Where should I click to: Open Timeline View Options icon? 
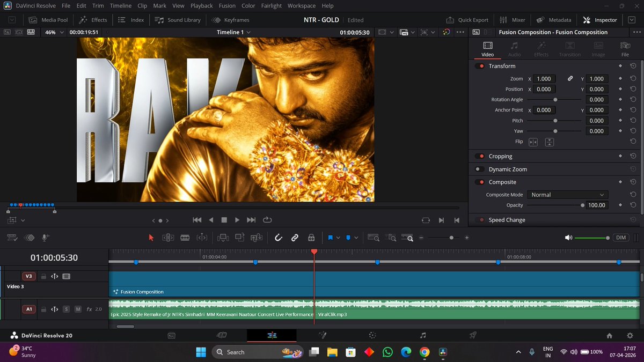tap(13, 238)
